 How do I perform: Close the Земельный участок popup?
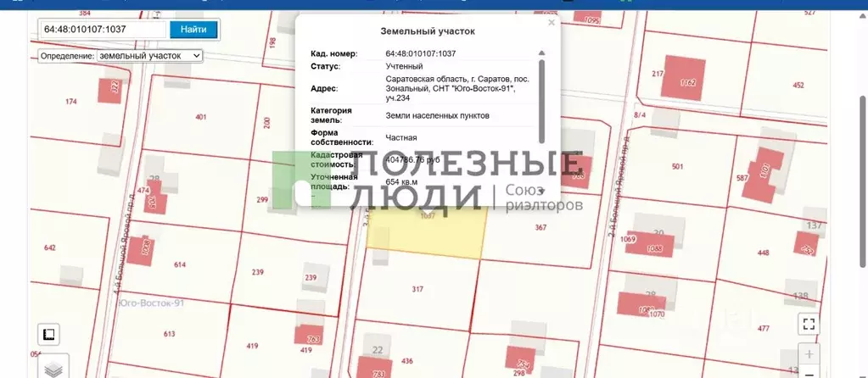coord(551,23)
